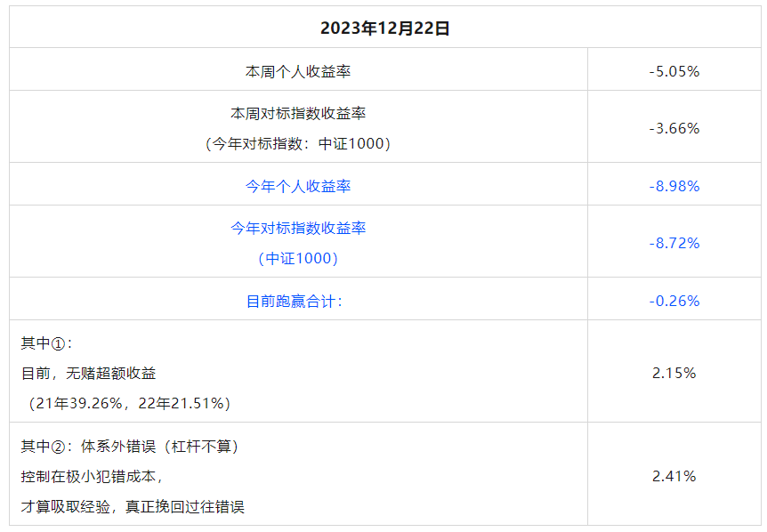Select the 本周个人收益率 label cell
This screenshot has height=532, width=767.
[298, 72]
